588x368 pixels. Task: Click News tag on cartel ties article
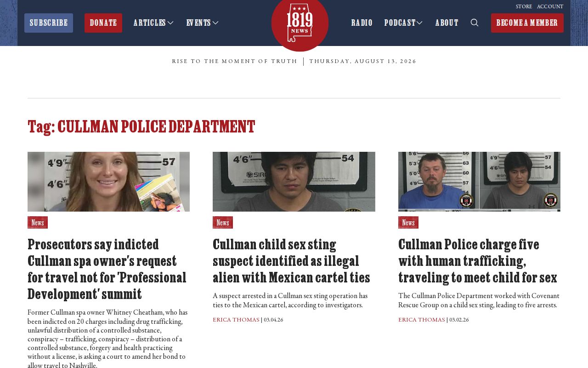223,223
